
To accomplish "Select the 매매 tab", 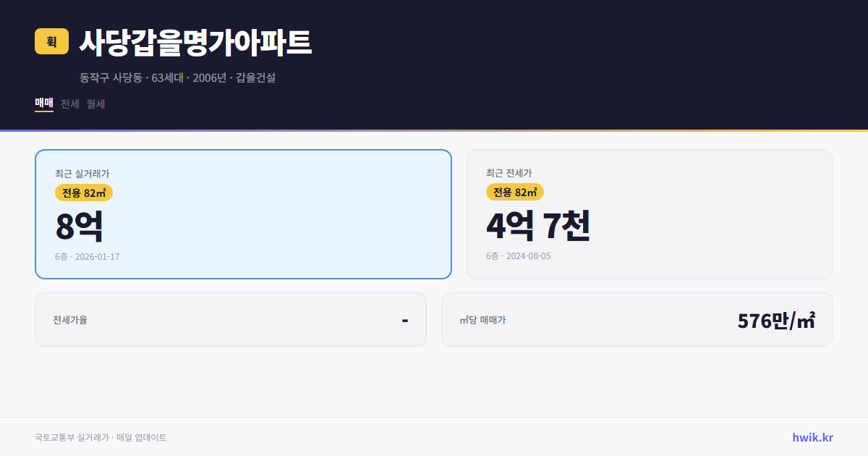I will pyautogui.click(x=42, y=104).
